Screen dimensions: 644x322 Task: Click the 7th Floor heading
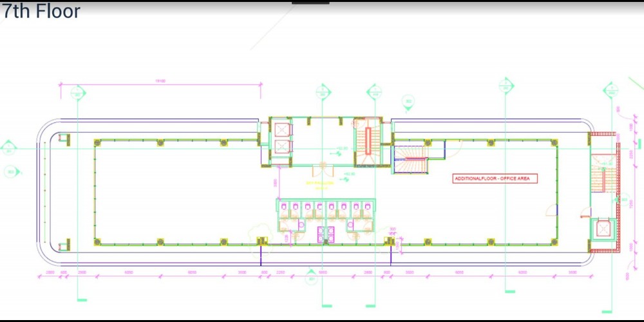[x=40, y=11]
